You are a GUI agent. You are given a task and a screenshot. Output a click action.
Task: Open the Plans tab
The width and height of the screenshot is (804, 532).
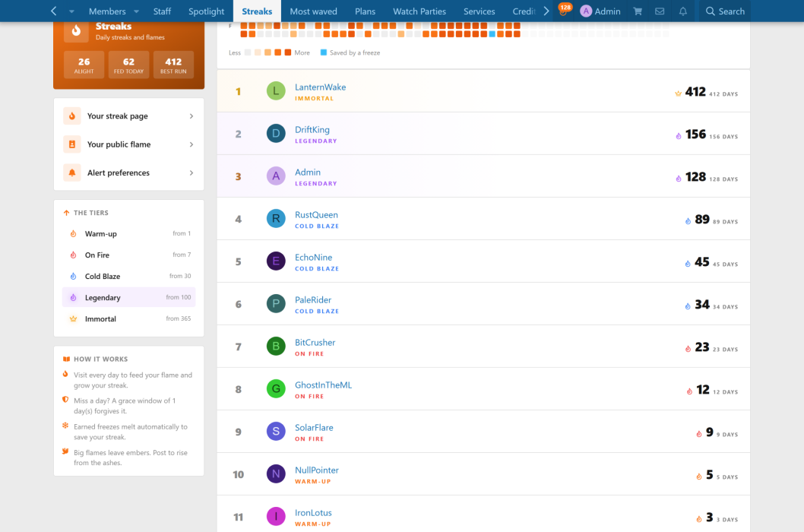(365, 11)
